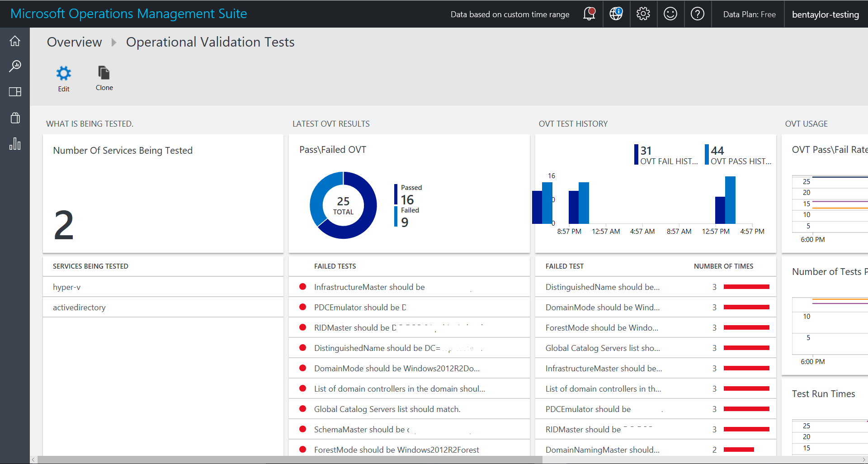The width and height of the screenshot is (868, 464).
Task: Click Data based on custom time range
Action: 510,14
